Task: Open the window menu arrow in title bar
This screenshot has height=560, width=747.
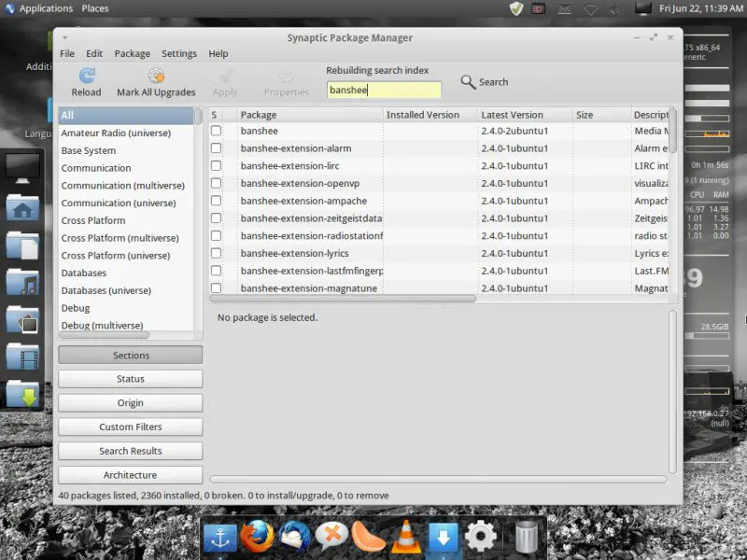Action: click(x=65, y=38)
